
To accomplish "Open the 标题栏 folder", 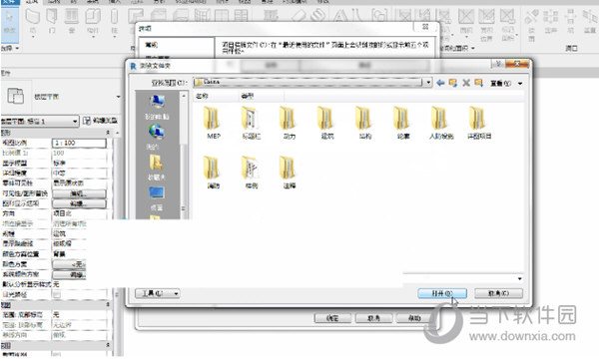I will pyautogui.click(x=251, y=123).
